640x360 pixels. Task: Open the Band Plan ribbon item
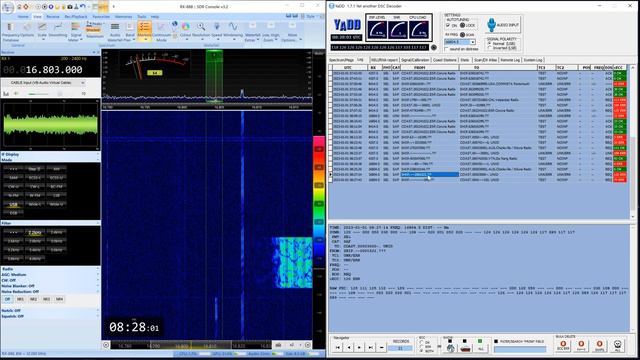(x=130, y=32)
